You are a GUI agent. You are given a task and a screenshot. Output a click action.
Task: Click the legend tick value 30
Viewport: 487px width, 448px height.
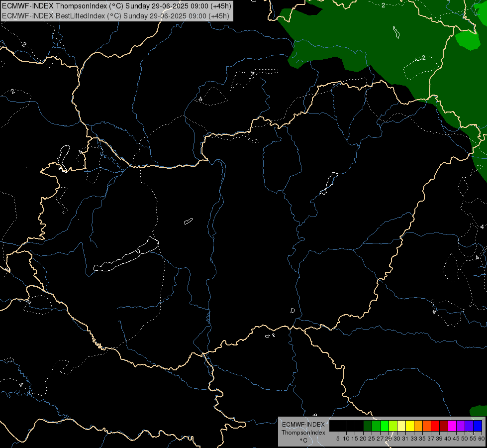pyautogui.click(x=397, y=439)
